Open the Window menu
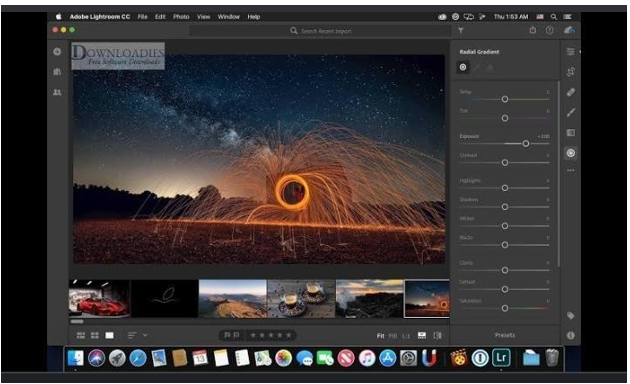Image resolution: width=630 pixels, height=384 pixels. pos(228,16)
